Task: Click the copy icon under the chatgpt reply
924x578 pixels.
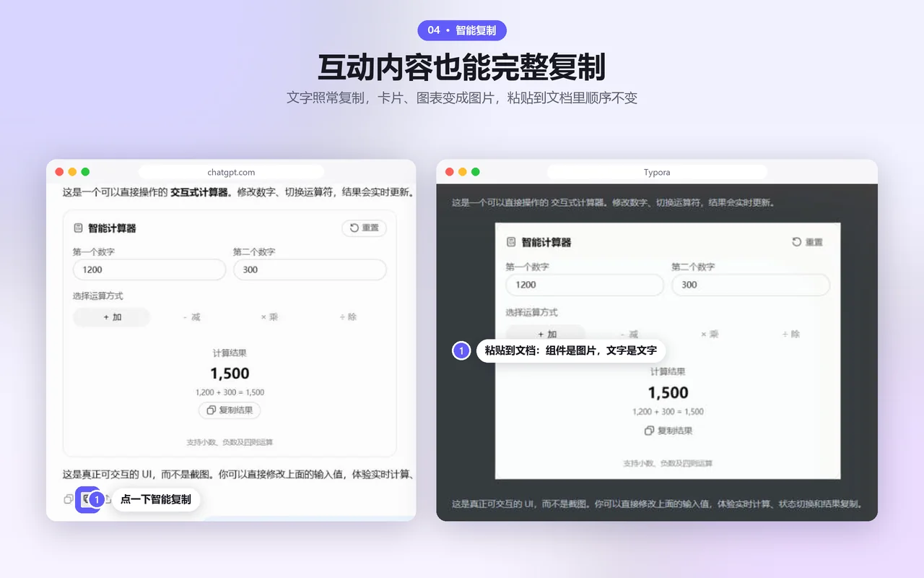Action: pyautogui.click(x=69, y=499)
